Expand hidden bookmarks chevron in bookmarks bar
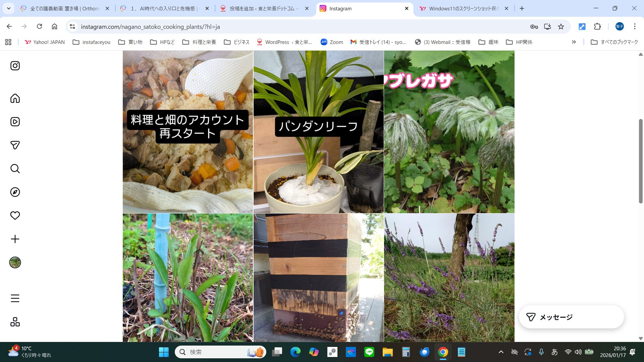644x362 pixels. tap(574, 42)
